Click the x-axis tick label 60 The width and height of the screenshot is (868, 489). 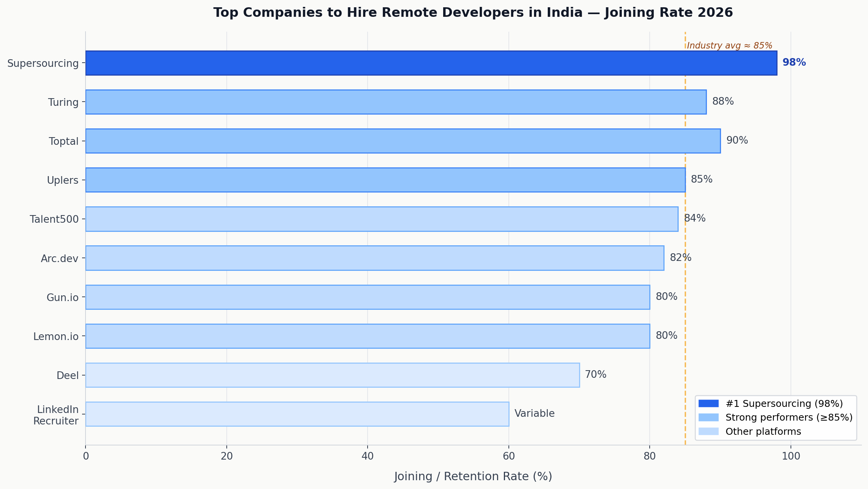509,457
